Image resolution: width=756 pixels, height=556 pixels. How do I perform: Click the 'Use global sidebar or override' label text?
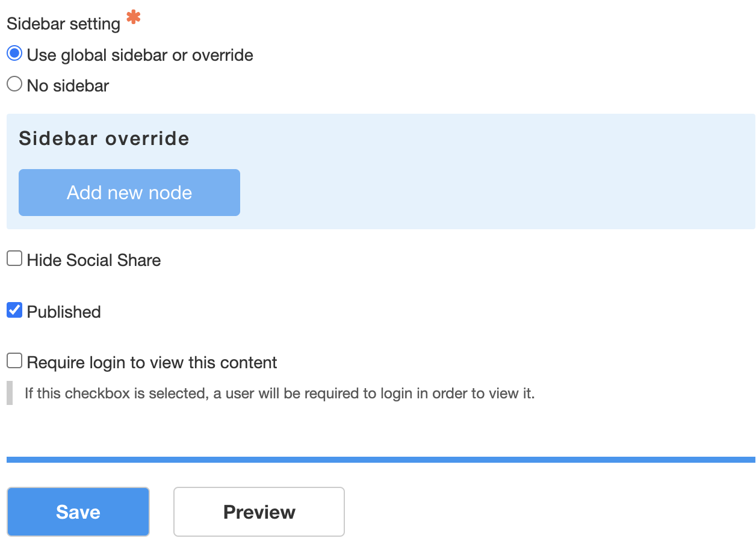(x=139, y=55)
